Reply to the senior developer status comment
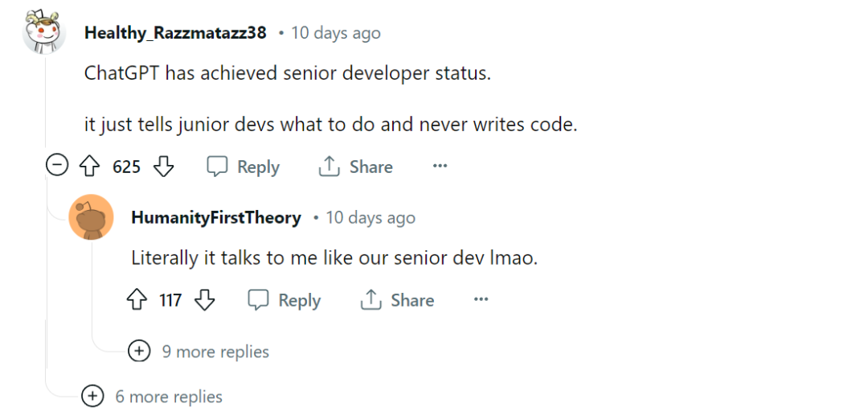This screenshot has width=868, height=416. 244,167
